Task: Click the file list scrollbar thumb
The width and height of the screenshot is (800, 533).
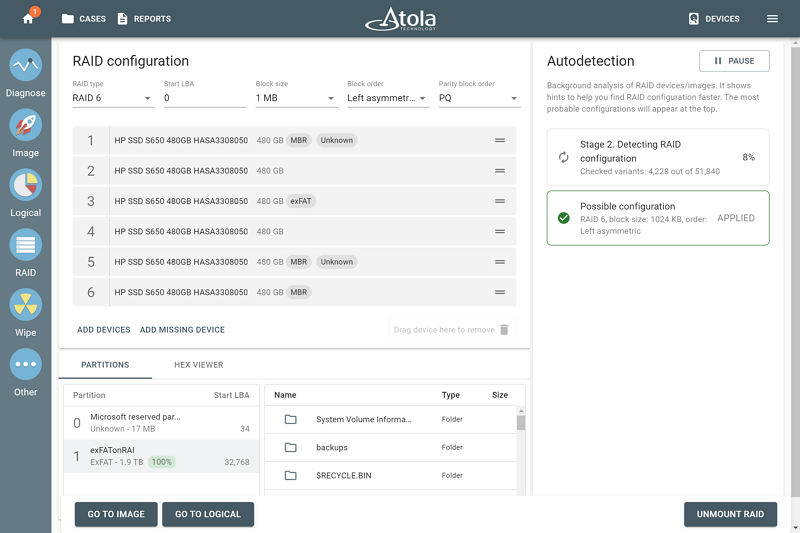Action: tap(521, 423)
